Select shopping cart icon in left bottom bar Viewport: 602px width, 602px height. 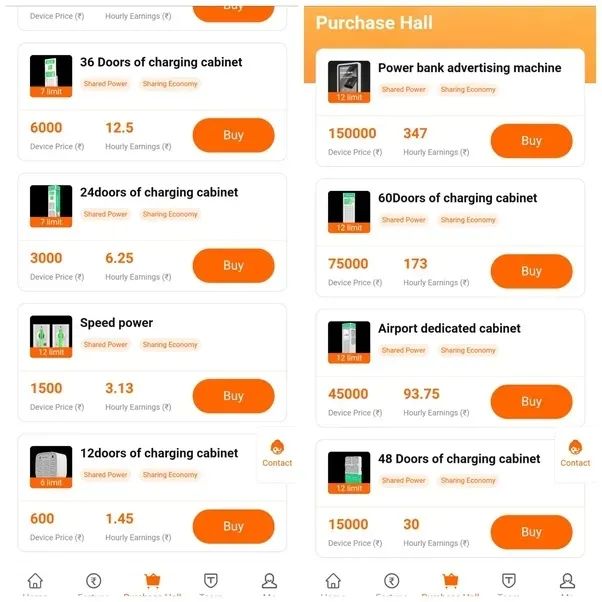point(152,580)
